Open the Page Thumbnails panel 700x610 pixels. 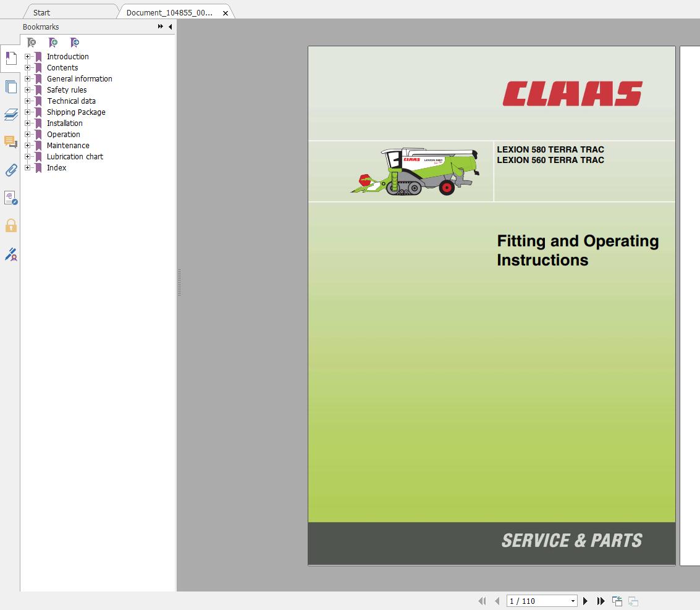pos(11,86)
